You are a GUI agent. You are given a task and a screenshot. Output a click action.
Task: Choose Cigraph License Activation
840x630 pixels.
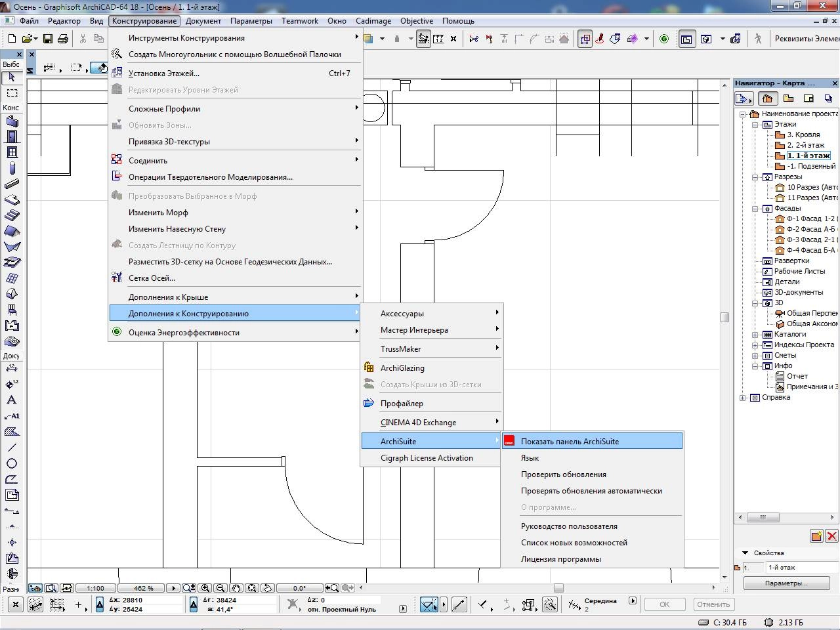pyautogui.click(x=432, y=458)
